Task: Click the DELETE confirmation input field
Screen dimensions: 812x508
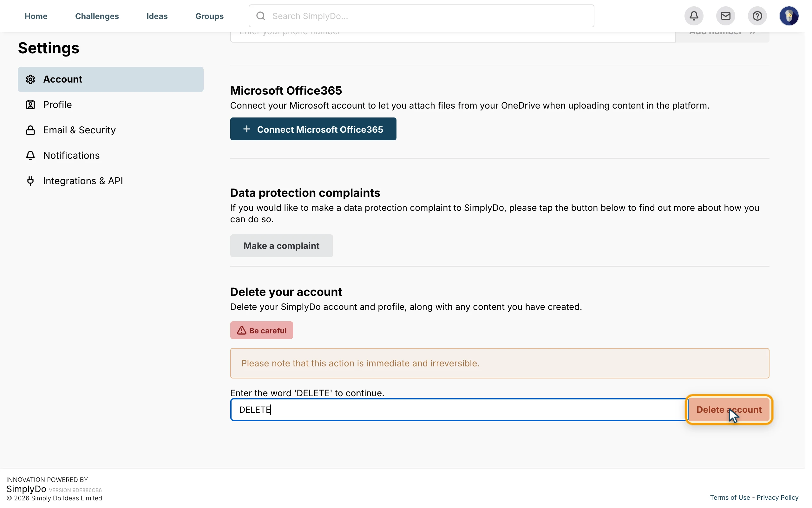Action: [459, 410]
